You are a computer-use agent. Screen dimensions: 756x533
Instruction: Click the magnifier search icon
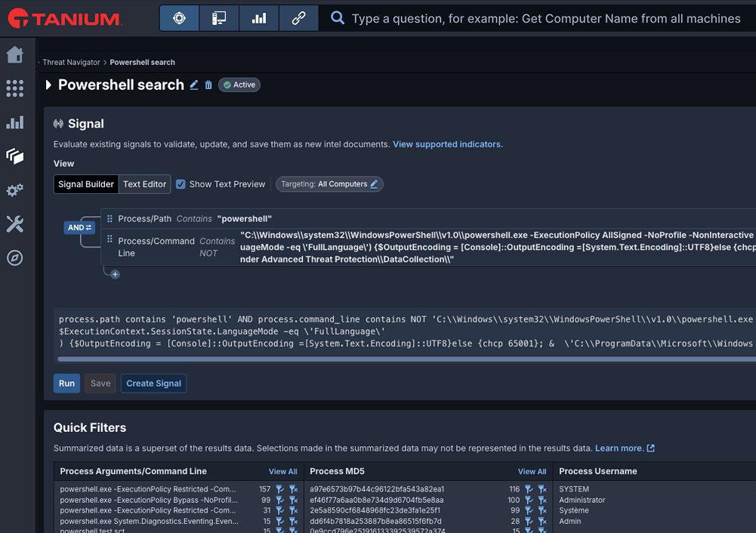pos(338,18)
